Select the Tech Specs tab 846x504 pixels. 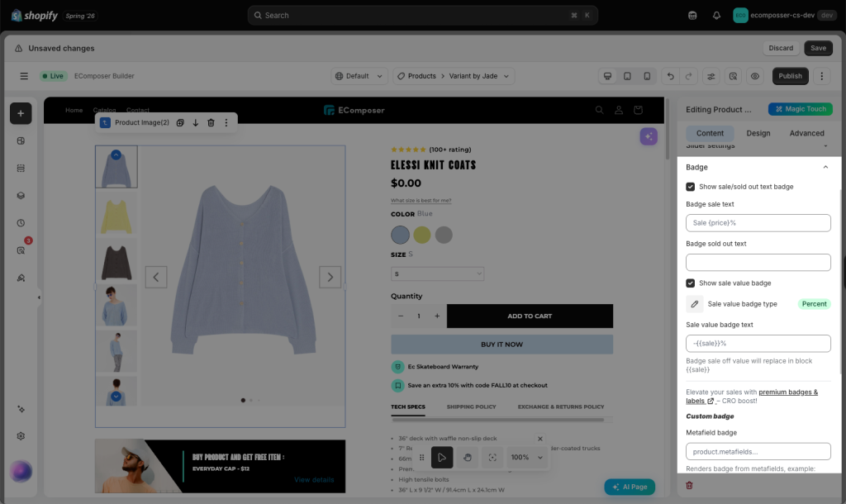click(408, 407)
